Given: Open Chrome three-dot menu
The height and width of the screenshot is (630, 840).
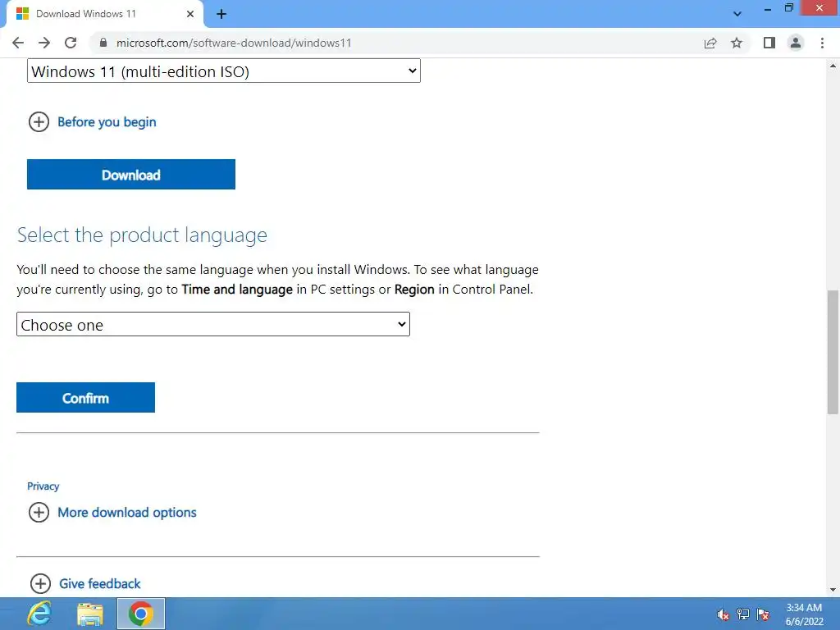Looking at the screenshot, I should coord(822,43).
